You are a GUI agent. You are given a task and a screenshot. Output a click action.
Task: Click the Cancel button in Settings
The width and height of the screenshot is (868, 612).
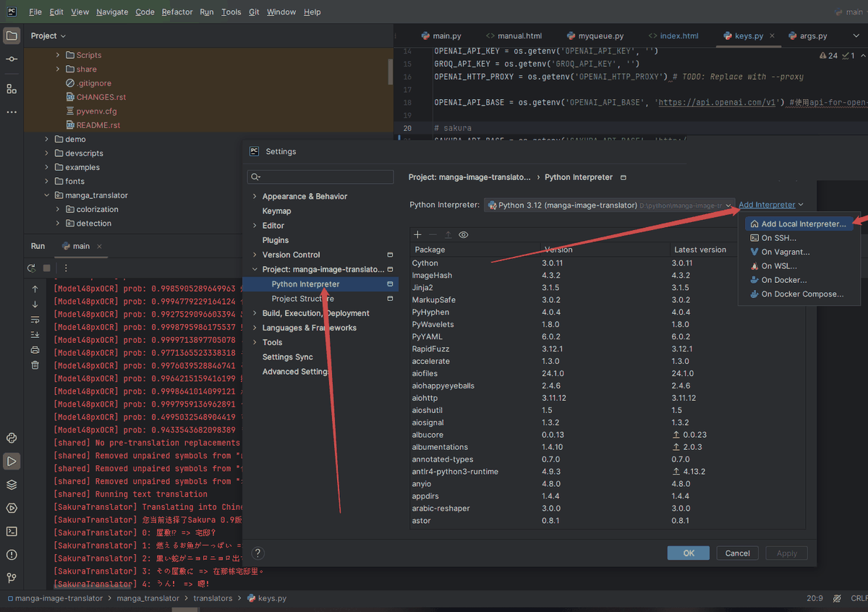(x=737, y=553)
